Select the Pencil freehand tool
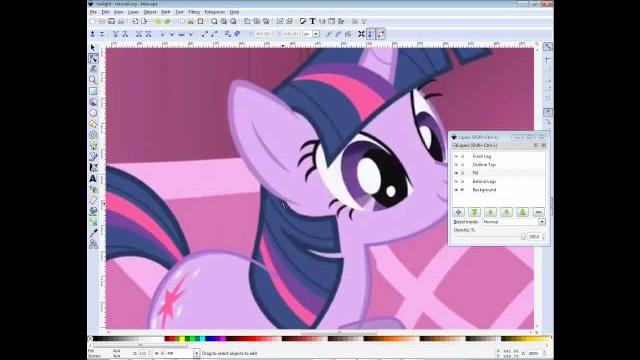 point(93,146)
